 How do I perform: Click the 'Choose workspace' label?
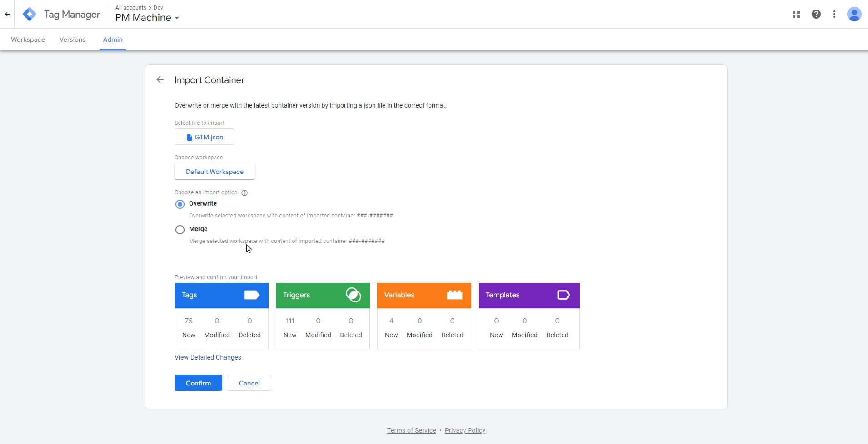pyautogui.click(x=199, y=158)
